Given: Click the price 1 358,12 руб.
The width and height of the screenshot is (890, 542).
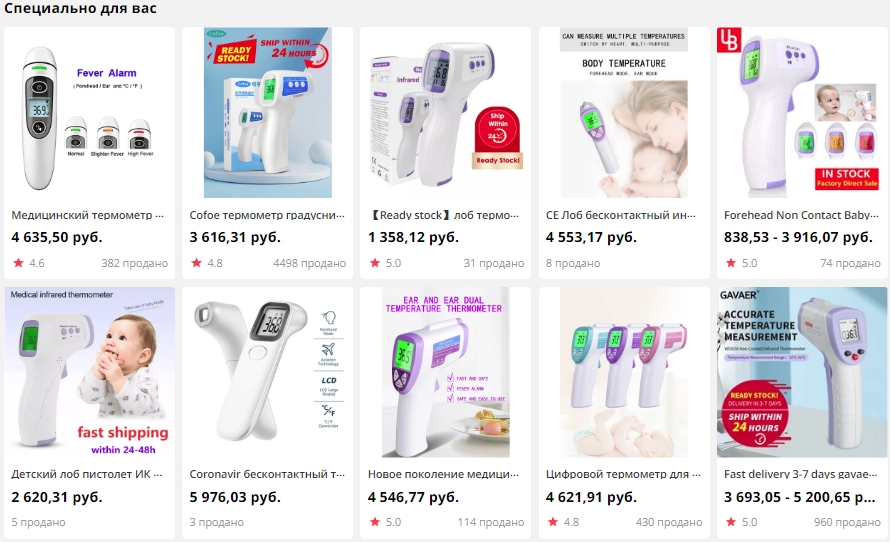Looking at the screenshot, I should (413, 237).
